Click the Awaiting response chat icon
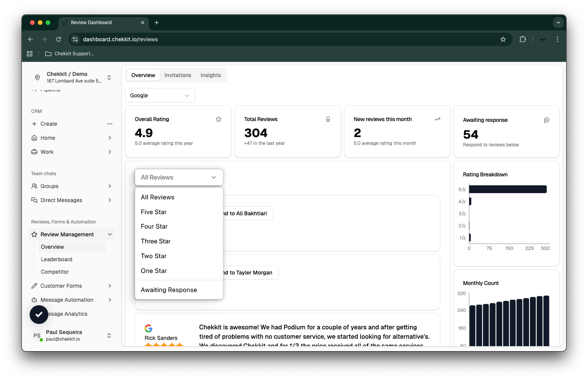Screen dimensions: 588x380 click(546, 120)
